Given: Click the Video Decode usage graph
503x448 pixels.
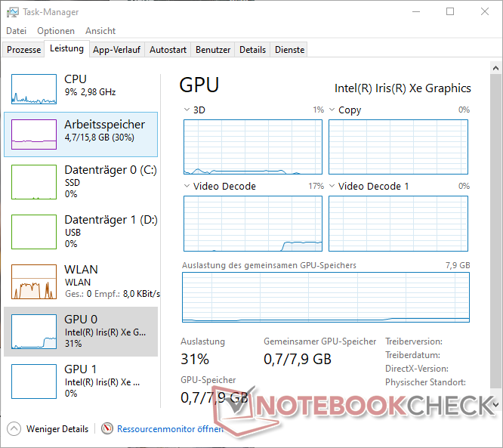Looking at the screenshot, I should click(x=253, y=224).
